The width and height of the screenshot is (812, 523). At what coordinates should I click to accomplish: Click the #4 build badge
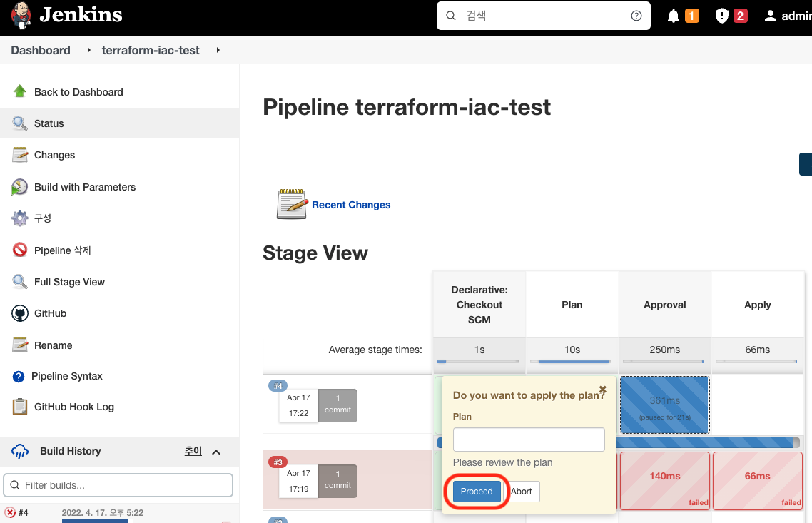pos(278,386)
